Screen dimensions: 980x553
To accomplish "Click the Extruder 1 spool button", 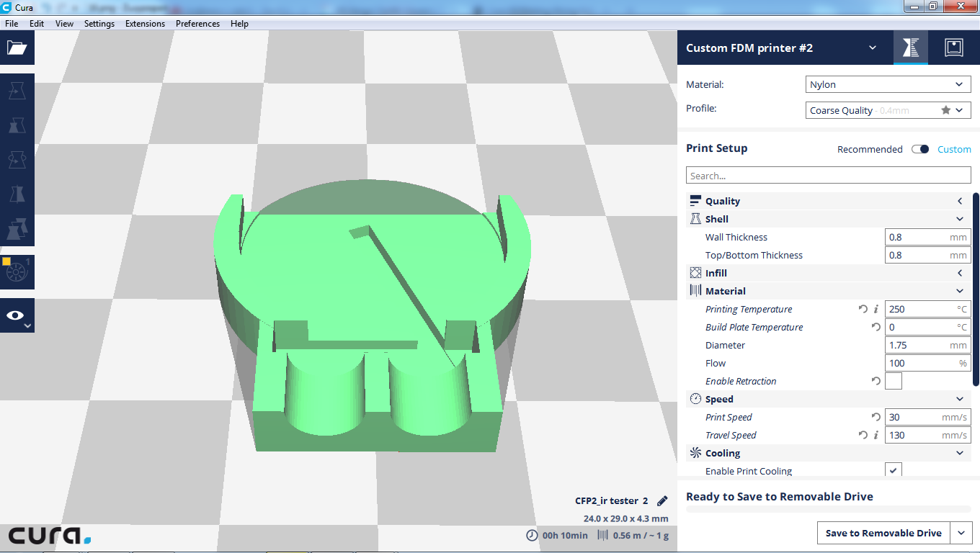I will point(17,271).
